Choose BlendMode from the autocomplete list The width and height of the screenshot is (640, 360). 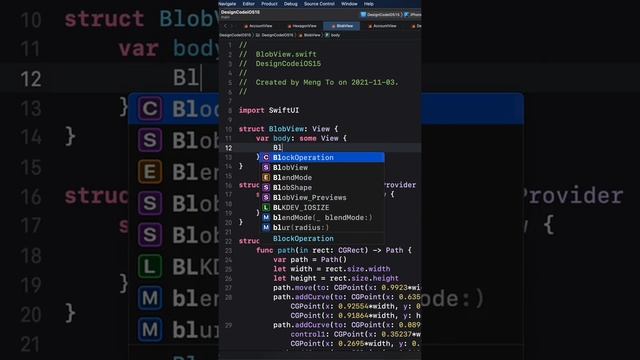point(322,178)
